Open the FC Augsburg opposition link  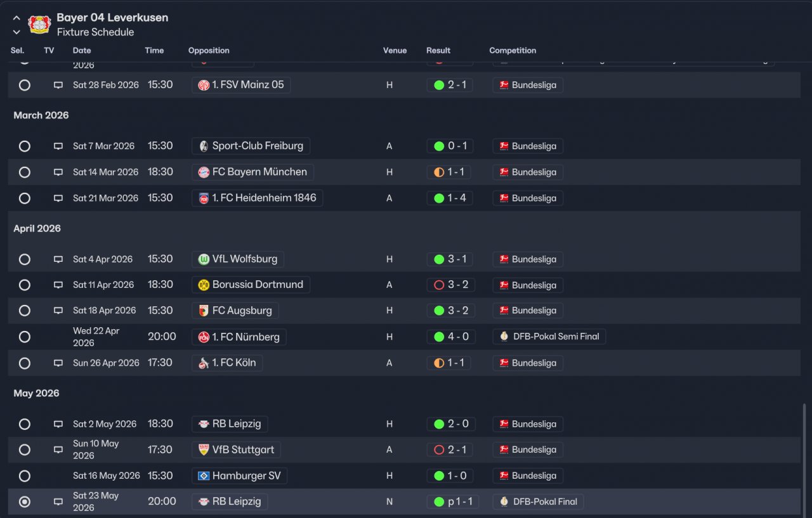pos(242,311)
